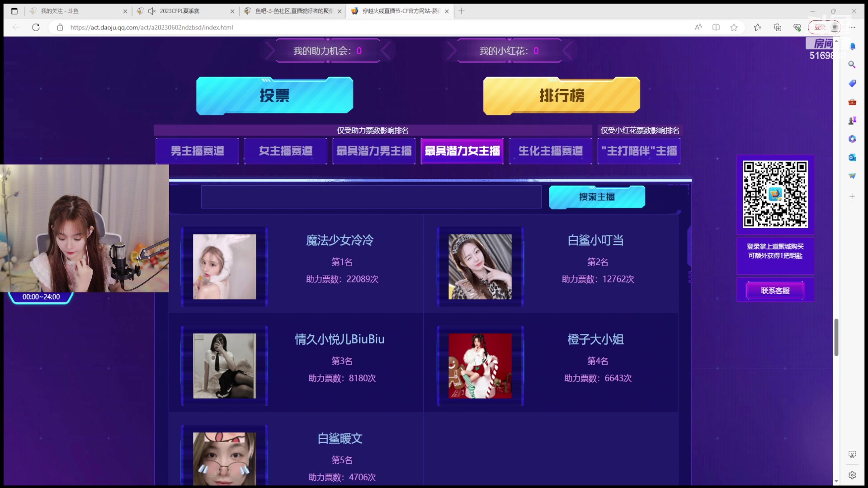Click the QR code image
This screenshot has height=488, width=868.
(x=775, y=194)
